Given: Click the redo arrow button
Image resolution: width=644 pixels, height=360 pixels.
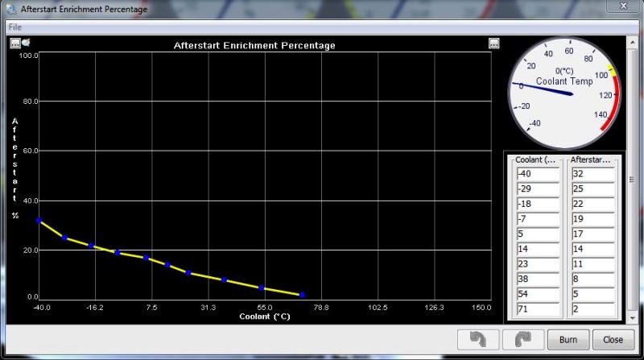Looking at the screenshot, I should tap(522, 340).
